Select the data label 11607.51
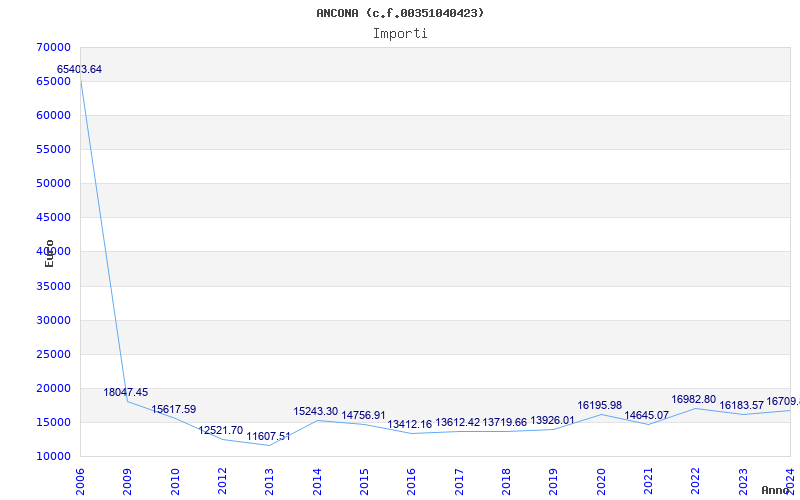This screenshot has height=500, width=800. tap(268, 436)
